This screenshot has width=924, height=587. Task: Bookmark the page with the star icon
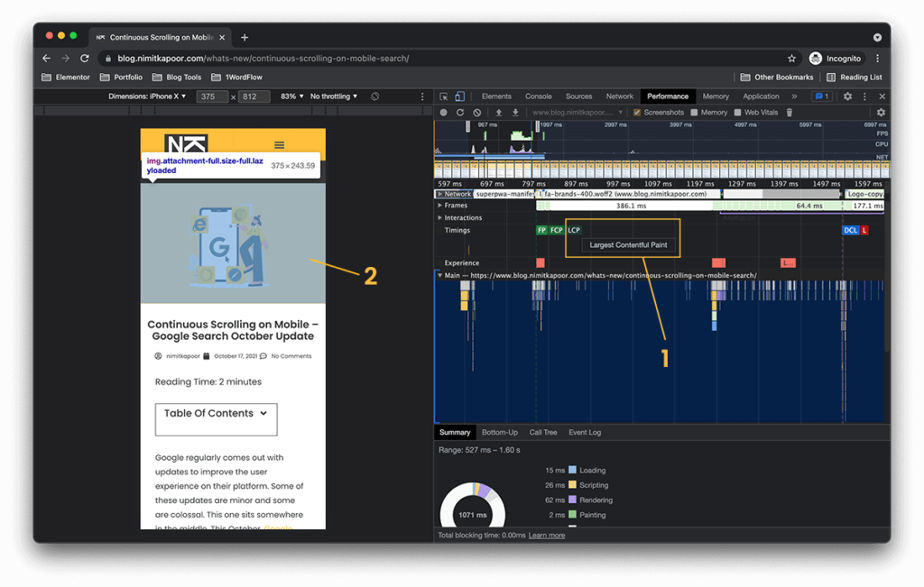click(x=791, y=59)
